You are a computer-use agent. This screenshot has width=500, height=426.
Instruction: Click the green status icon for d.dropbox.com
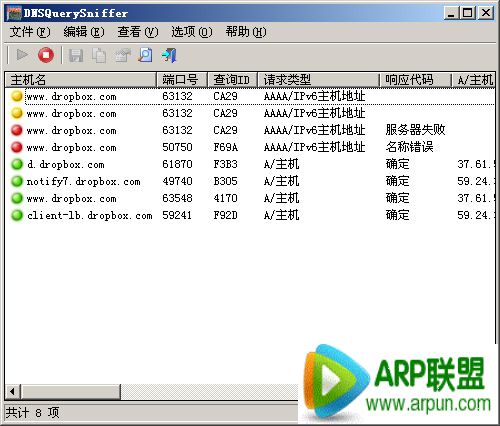17,164
